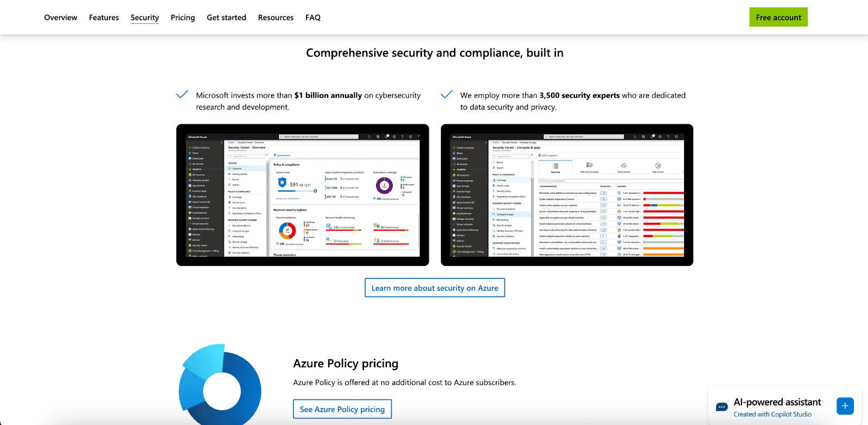The width and height of the screenshot is (868, 425).
Task: Click the assistant chat bubble icon
Action: pos(722,407)
